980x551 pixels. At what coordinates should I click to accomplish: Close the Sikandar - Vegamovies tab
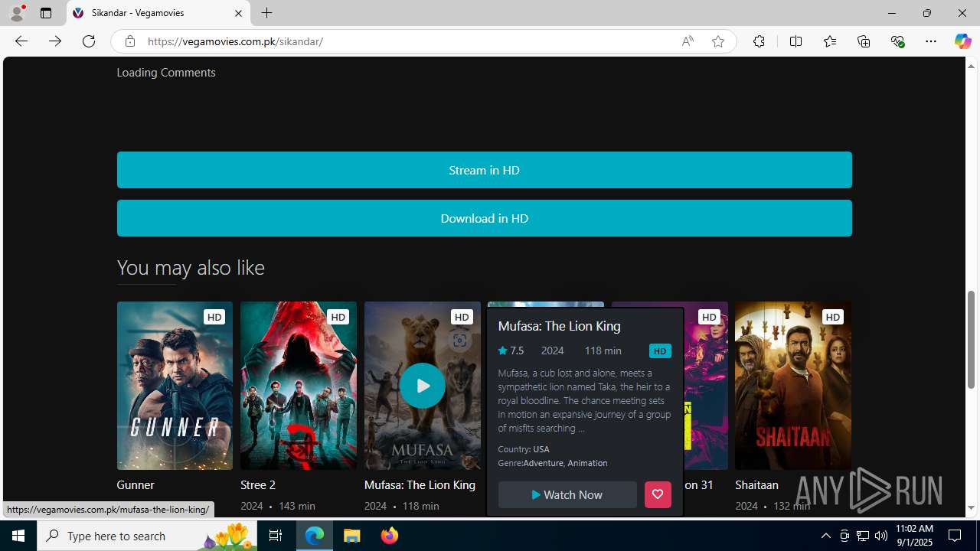238,13
